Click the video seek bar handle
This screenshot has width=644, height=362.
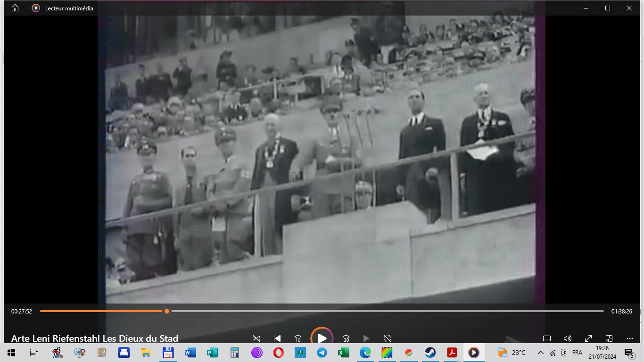pyautogui.click(x=167, y=311)
